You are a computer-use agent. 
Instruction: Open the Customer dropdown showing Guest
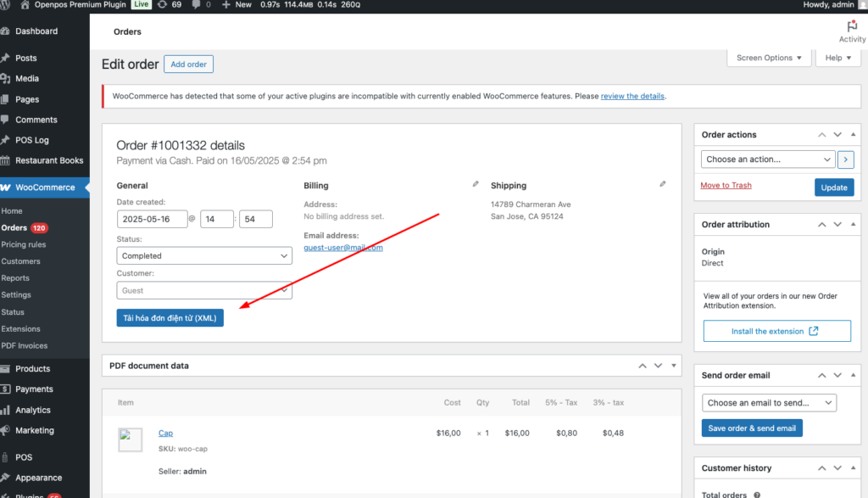(204, 290)
